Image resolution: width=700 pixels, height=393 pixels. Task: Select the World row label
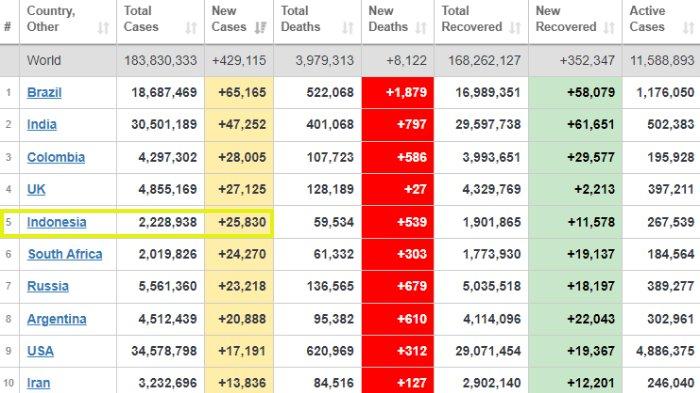pyautogui.click(x=44, y=60)
